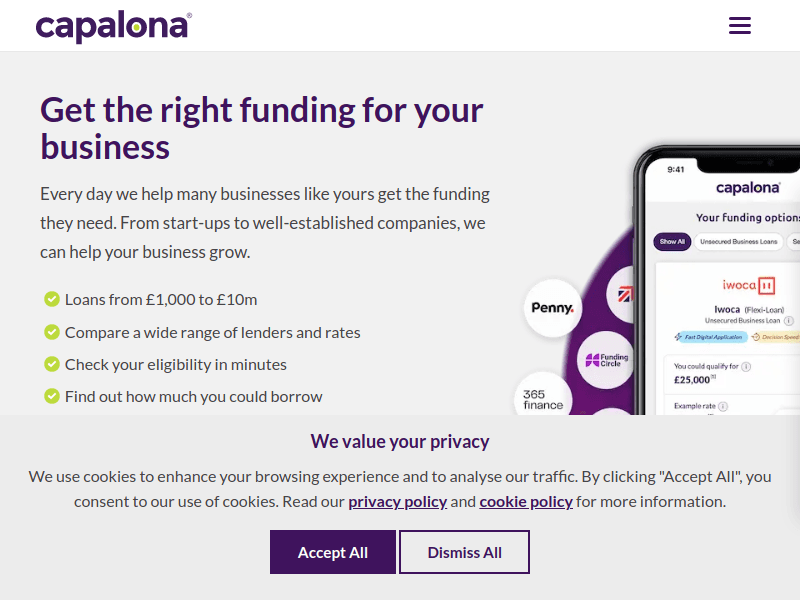Screen dimensions: 800x600
Task: Select the Unsecured Business Loans filter tab
Action: click(x=738, y=242)
